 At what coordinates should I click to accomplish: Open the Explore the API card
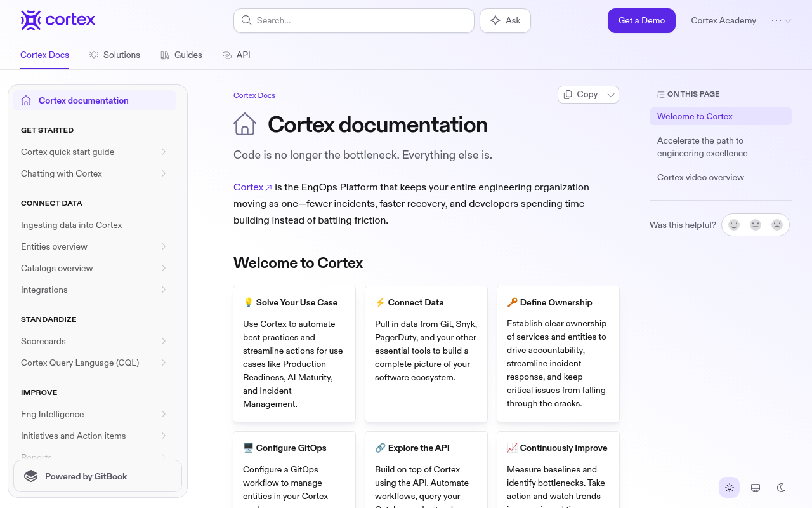426,470
